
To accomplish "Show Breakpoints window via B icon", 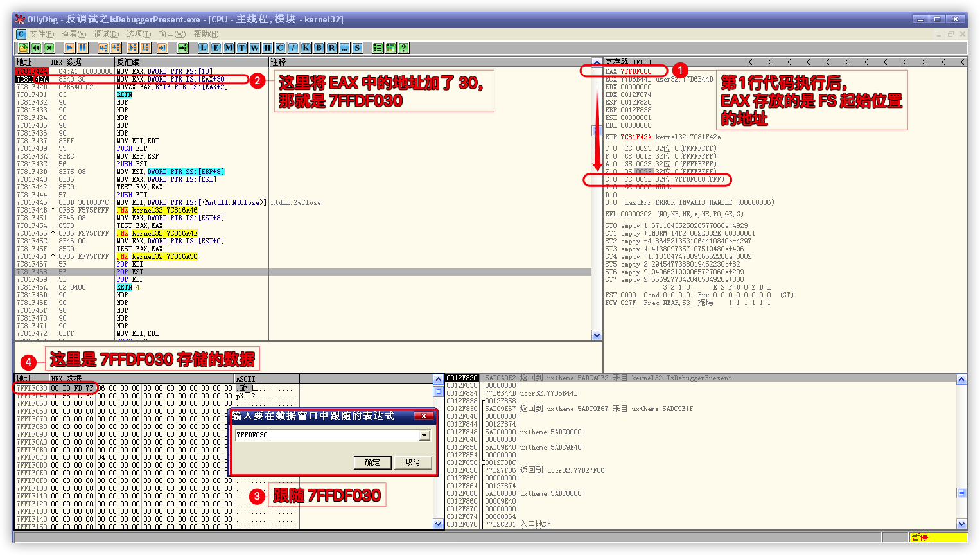I will (x=319, y=48).
